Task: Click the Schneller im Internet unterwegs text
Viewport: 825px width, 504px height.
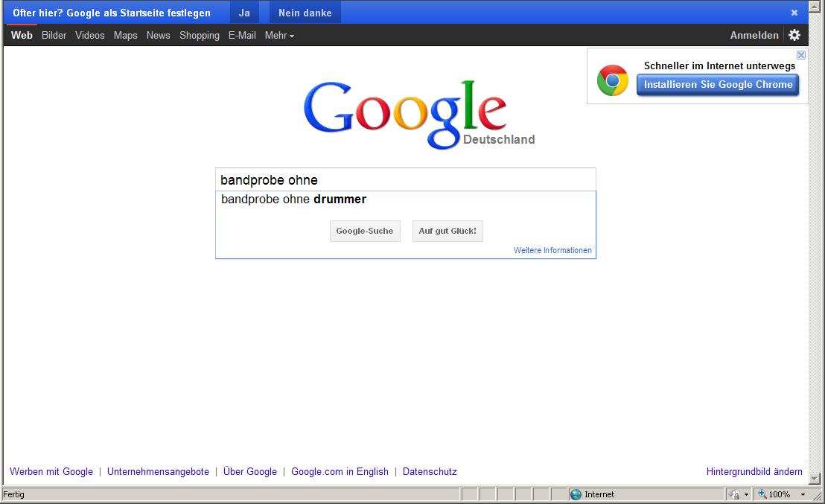Action: (719, 66)
